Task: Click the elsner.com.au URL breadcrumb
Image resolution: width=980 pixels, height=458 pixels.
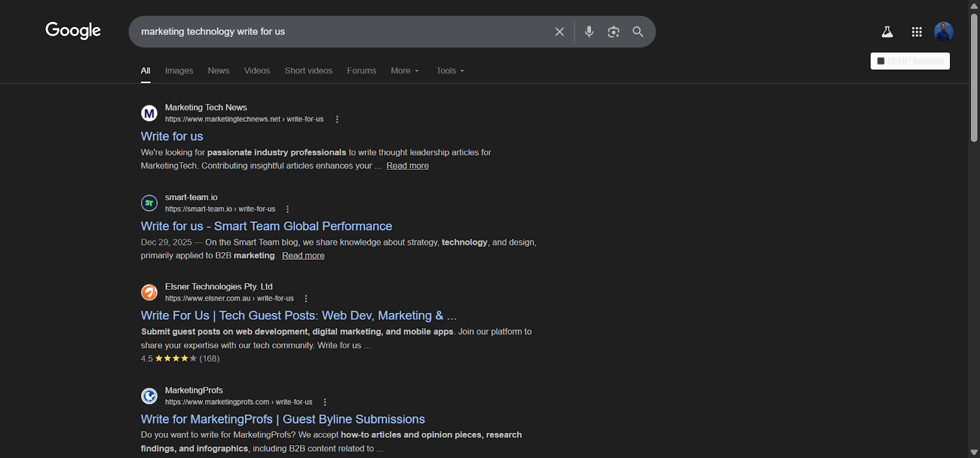Action: click(x=229, y=298)
